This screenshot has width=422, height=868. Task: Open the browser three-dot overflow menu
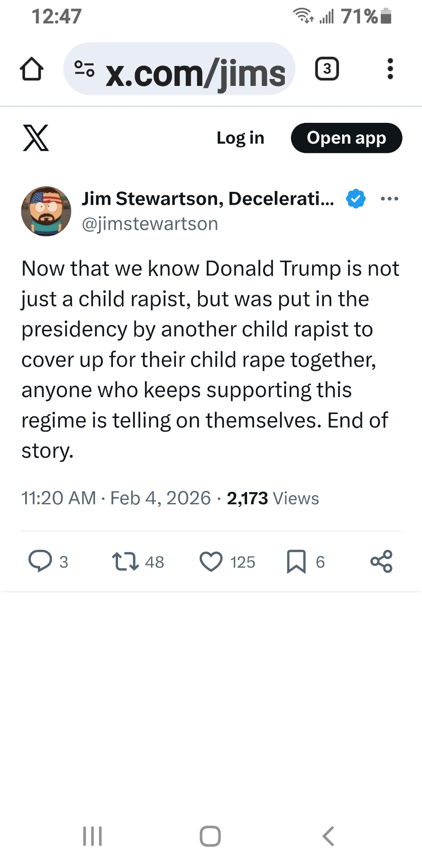390,69
